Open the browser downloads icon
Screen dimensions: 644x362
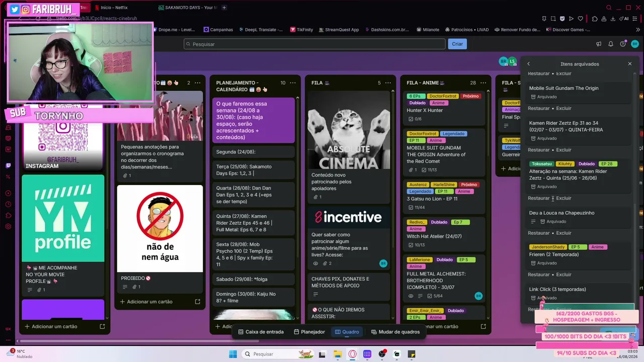(x=613, y=19)
